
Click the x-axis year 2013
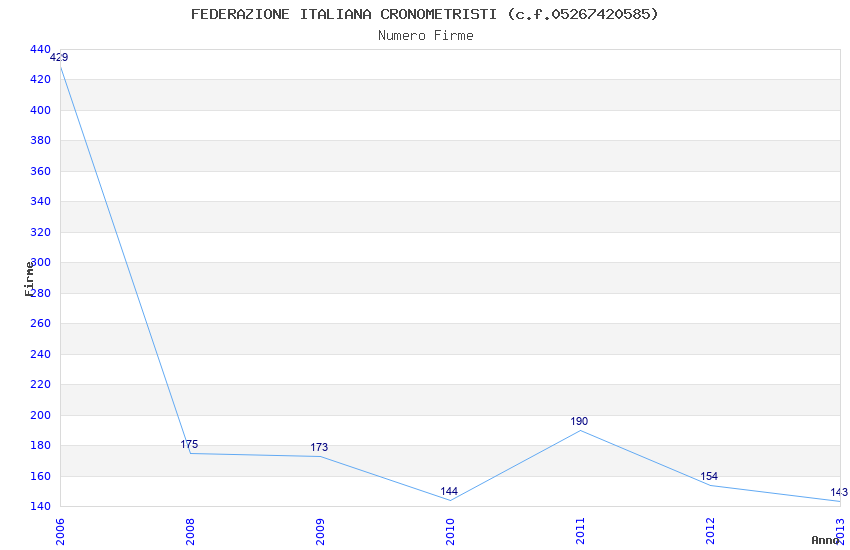coord(840,532)
